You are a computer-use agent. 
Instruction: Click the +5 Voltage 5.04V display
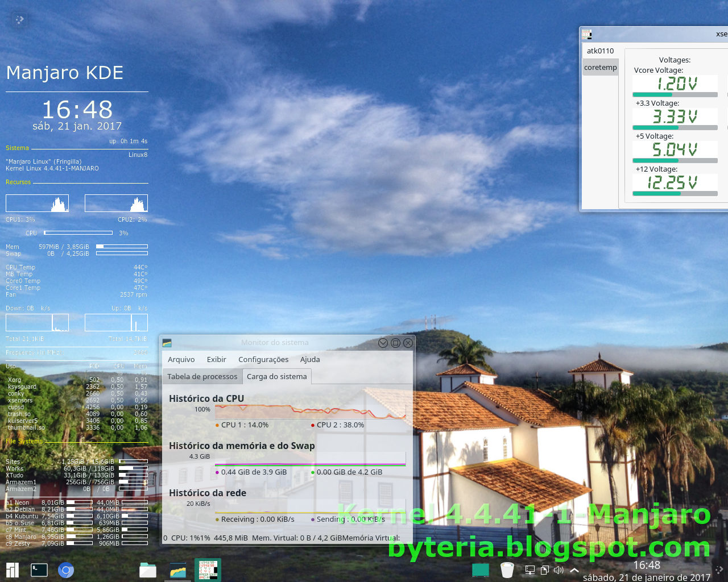tap(675, 149)
